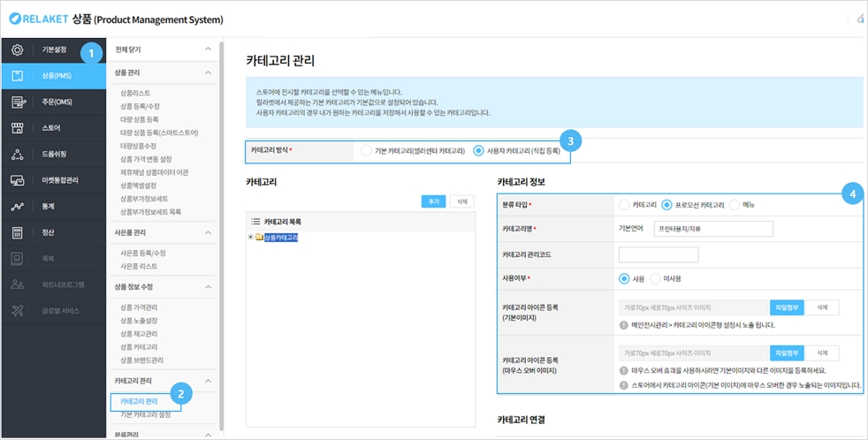Open the 주문(OMS) sidebar icon
The height and width of the screenshot is (440, 868).
click(18, 102)
